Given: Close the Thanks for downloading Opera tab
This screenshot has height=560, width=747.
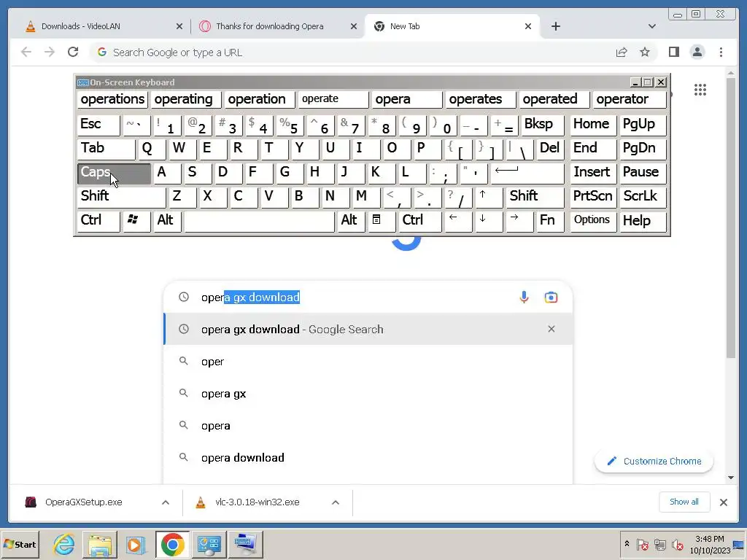Looking at the screenshot, I should (354, 26).
